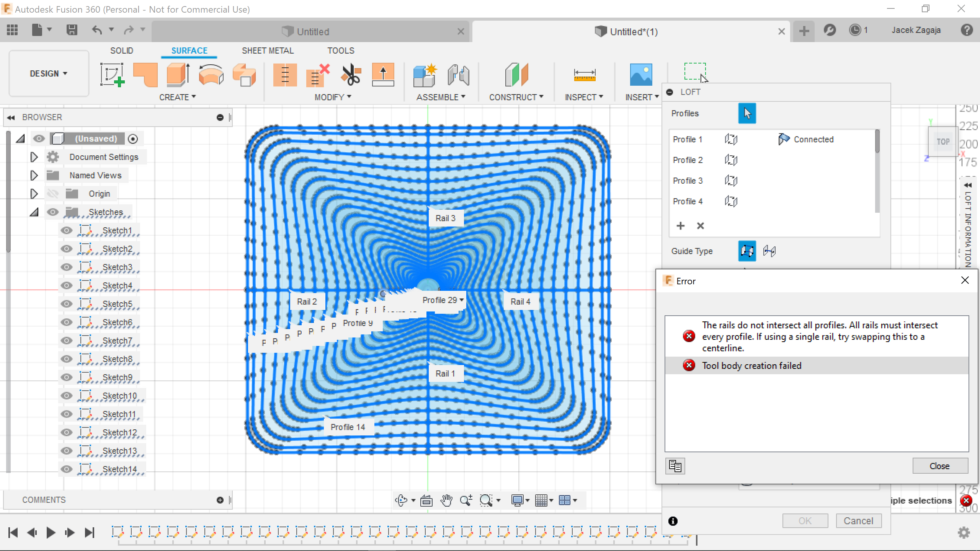Viewport: 980px width, 551px height.
Task: Switch to the SHEET METAL tab
Action: (x=268, y=51)
